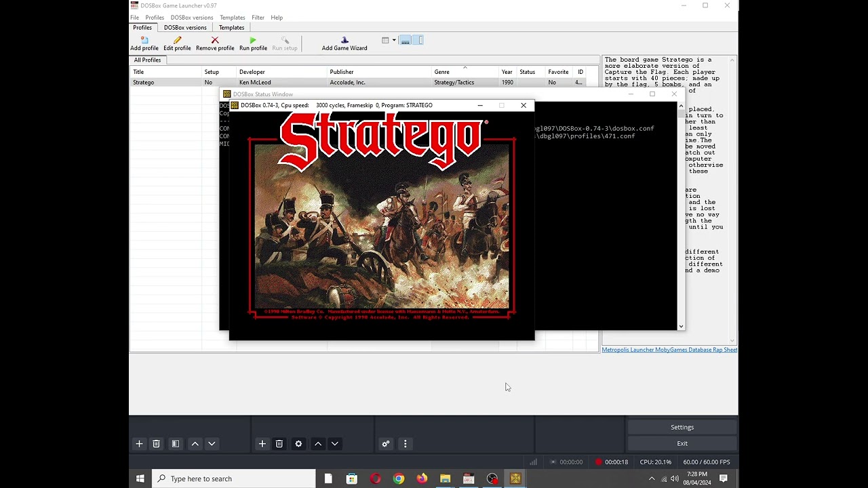Click the Ken McLeod developer cell
The image size is (868, 488).
[x=255, y=83]
